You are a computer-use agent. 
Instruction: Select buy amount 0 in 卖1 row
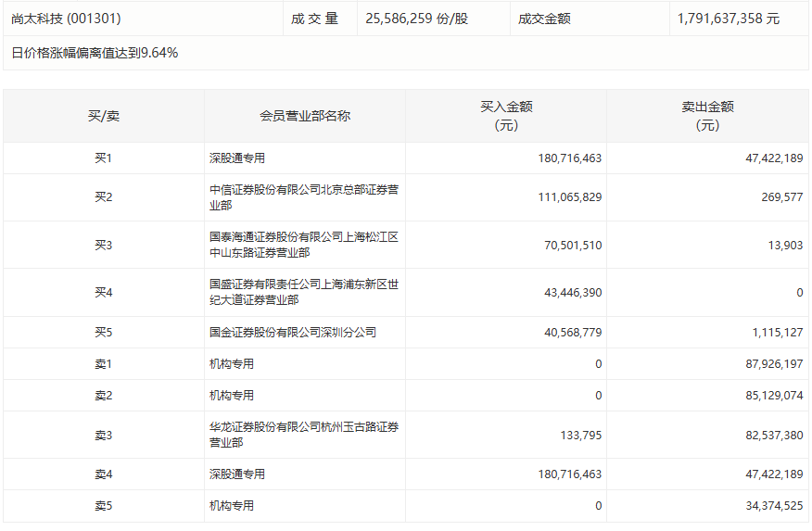tap(598, 364)
